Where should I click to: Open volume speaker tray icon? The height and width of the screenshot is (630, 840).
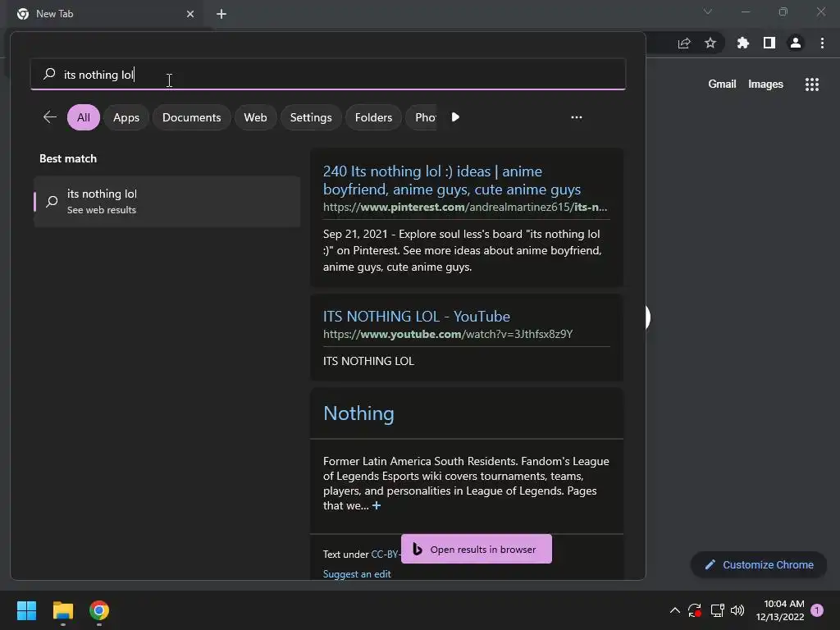(737, 610)
